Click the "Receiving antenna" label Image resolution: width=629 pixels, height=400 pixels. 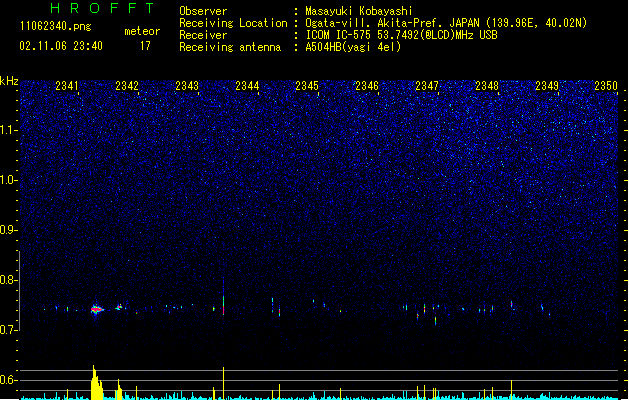(230, 47)
